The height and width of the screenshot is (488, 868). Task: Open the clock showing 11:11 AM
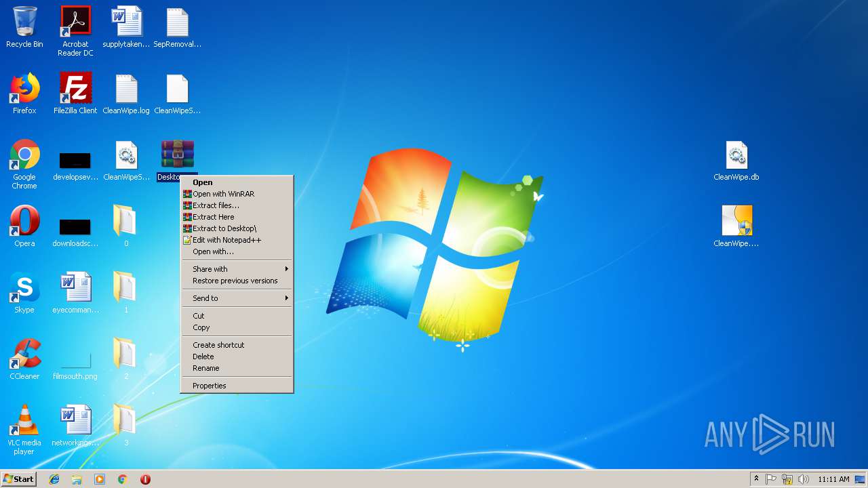click(x=833, y=479)
